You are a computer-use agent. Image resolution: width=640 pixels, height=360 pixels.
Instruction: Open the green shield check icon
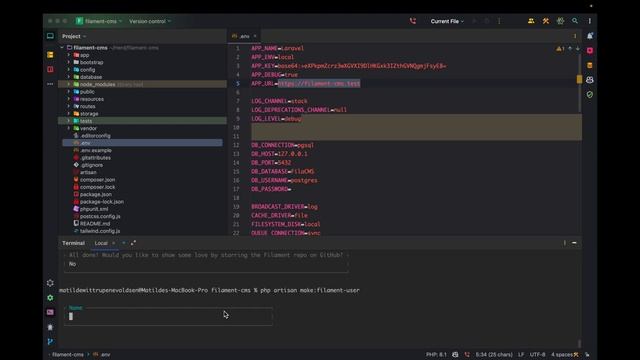(x=590, y=95)
